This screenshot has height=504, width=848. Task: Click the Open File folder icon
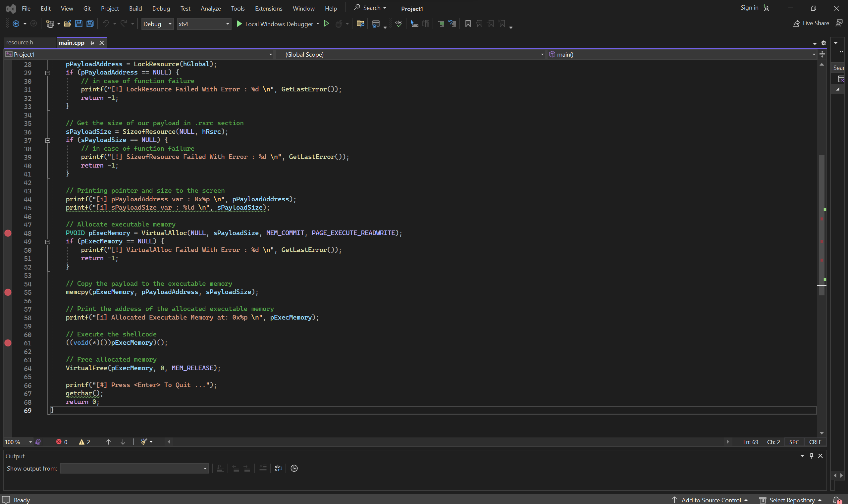coord(67,24)
